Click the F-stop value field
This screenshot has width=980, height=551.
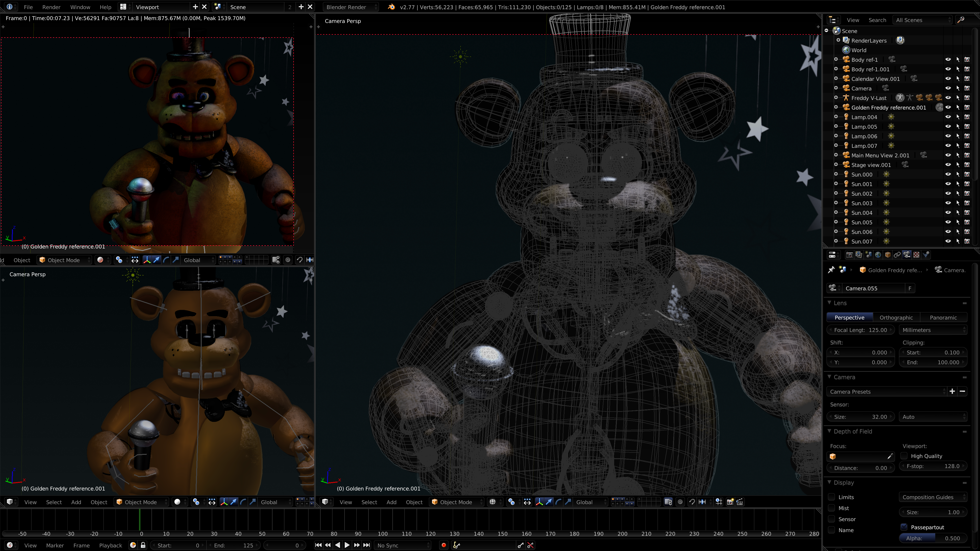pos(933,466)
